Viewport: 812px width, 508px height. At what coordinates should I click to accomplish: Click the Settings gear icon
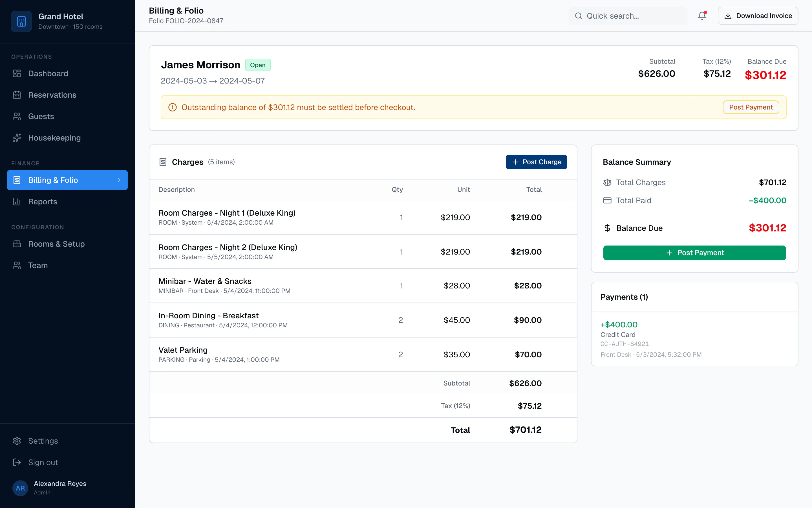coord(17,441)
